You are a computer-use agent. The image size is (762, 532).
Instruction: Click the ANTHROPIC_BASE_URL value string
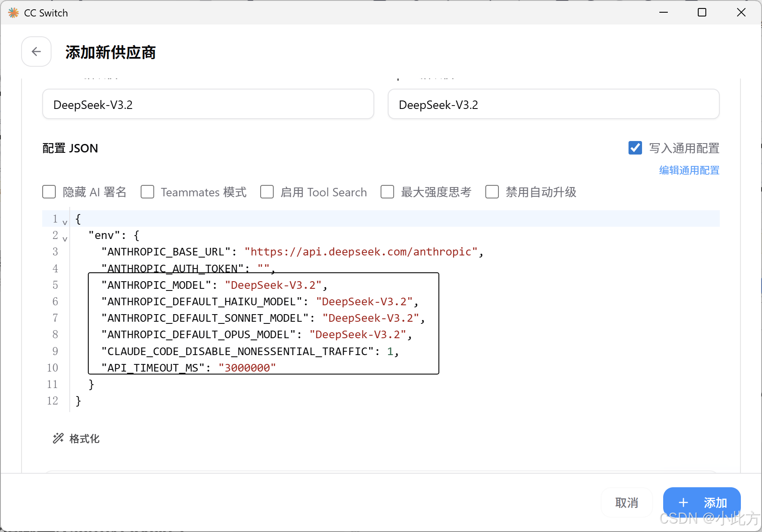click(x=361, y=252)
